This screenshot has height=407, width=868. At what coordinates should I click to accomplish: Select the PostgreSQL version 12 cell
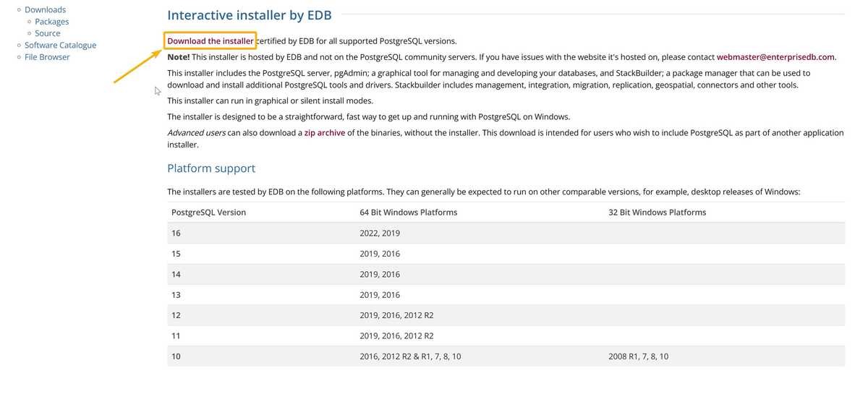point(176,316)
